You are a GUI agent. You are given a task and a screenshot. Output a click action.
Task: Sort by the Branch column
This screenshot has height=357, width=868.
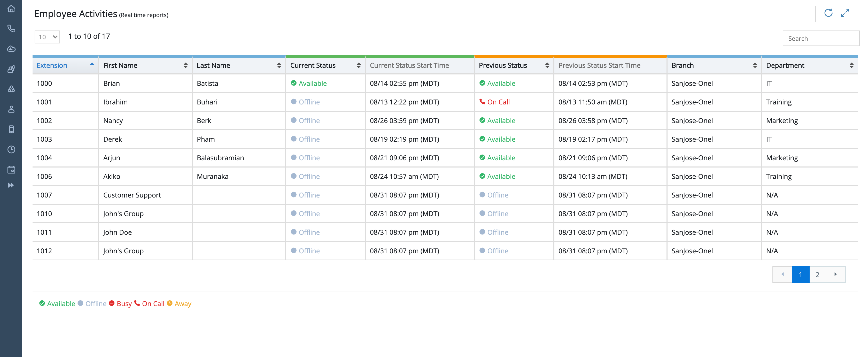[x=714, y=65]
